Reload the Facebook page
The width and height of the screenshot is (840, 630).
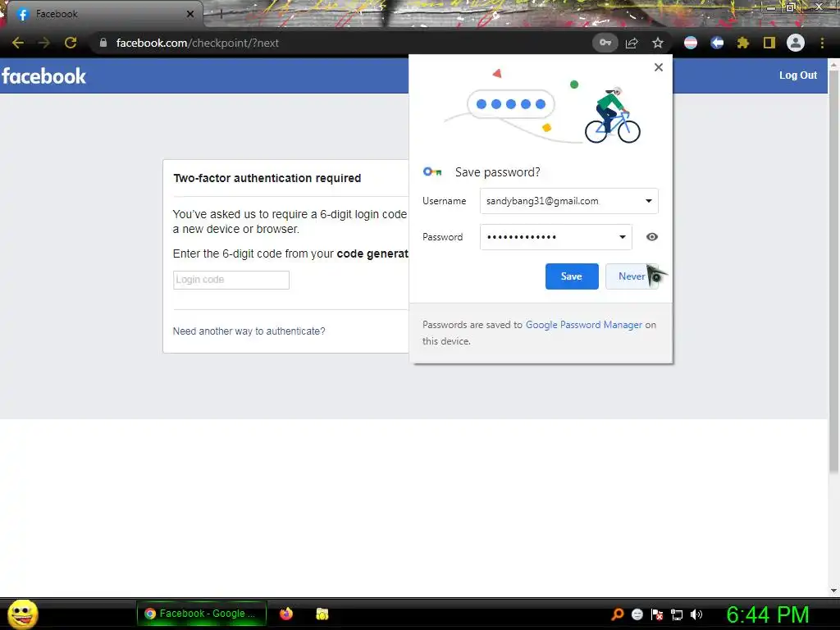point(71,43)
